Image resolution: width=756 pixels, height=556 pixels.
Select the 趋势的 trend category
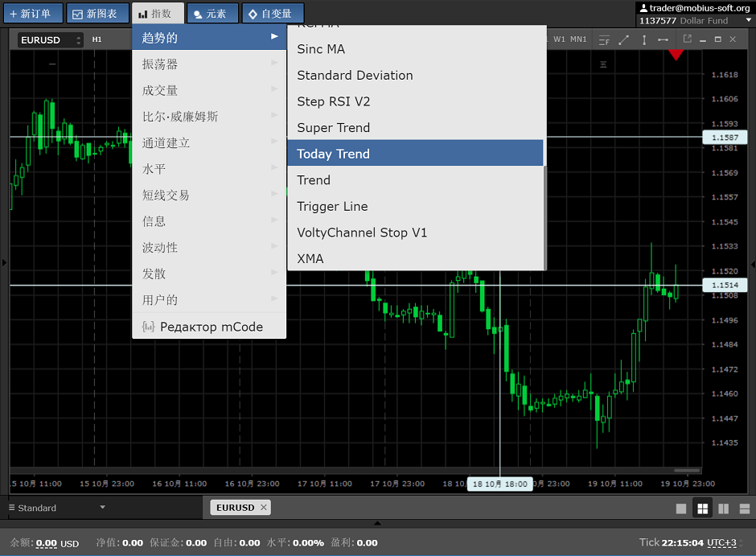209,38
